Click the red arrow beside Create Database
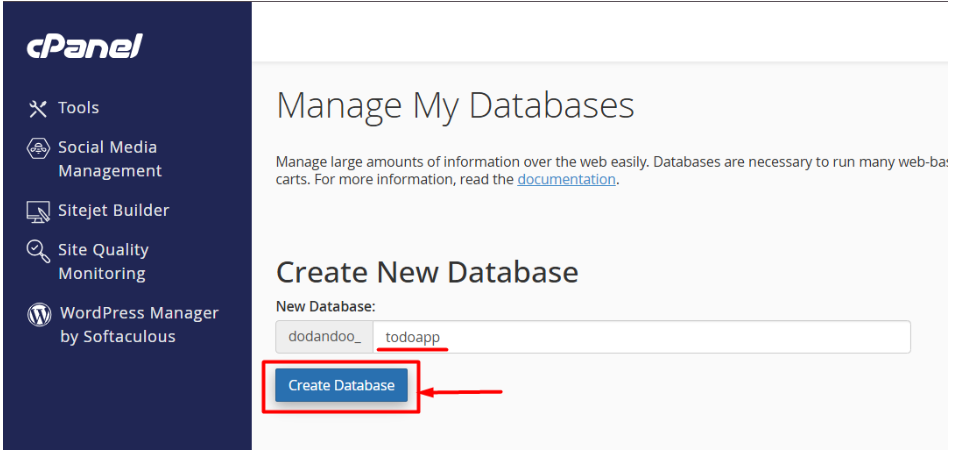The image size is (976, 450). click(x=461, y=391)
